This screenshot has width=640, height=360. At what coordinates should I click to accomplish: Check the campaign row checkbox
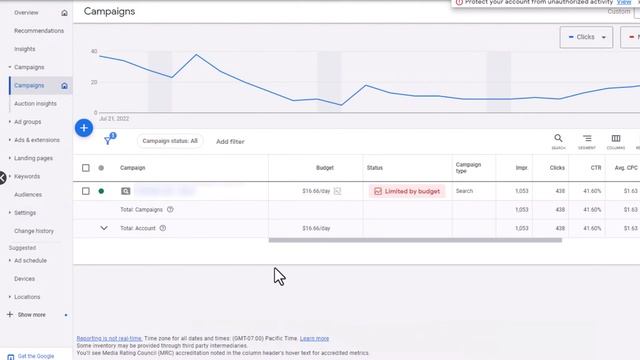[86, 191]
